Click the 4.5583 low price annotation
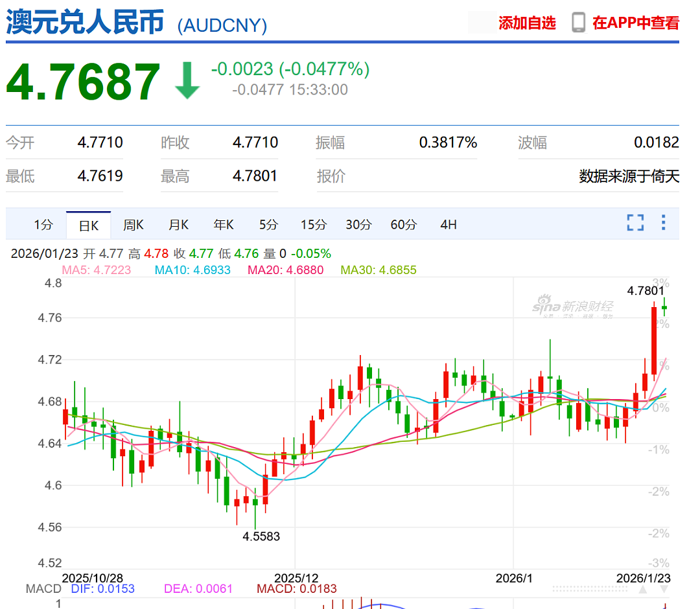This screenshot has width=700, height=609. (261, 536)
